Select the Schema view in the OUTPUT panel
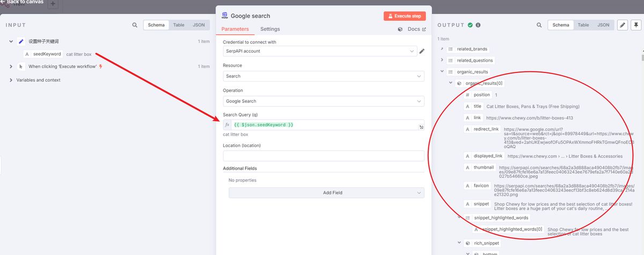 point(561,25)
